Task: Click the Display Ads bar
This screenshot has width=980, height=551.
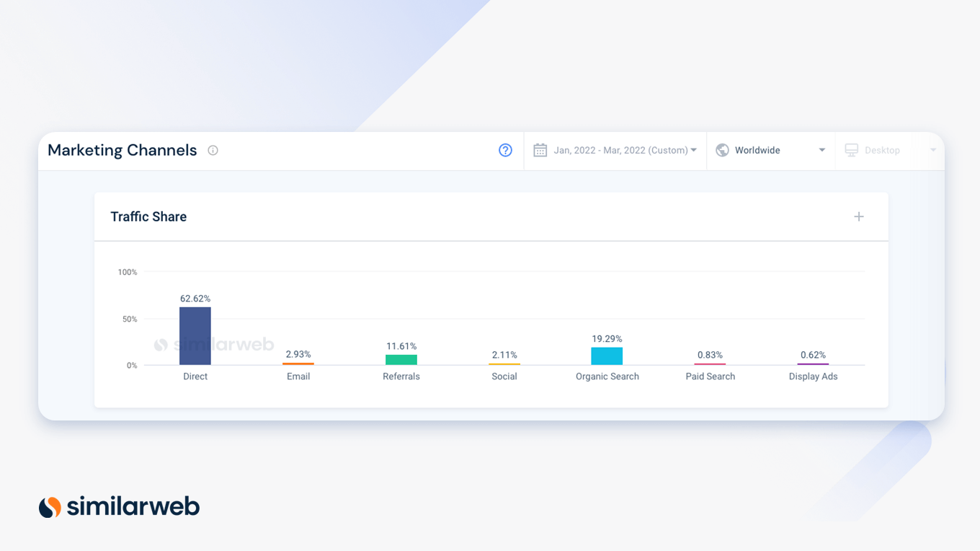Action: click(813, 363)
